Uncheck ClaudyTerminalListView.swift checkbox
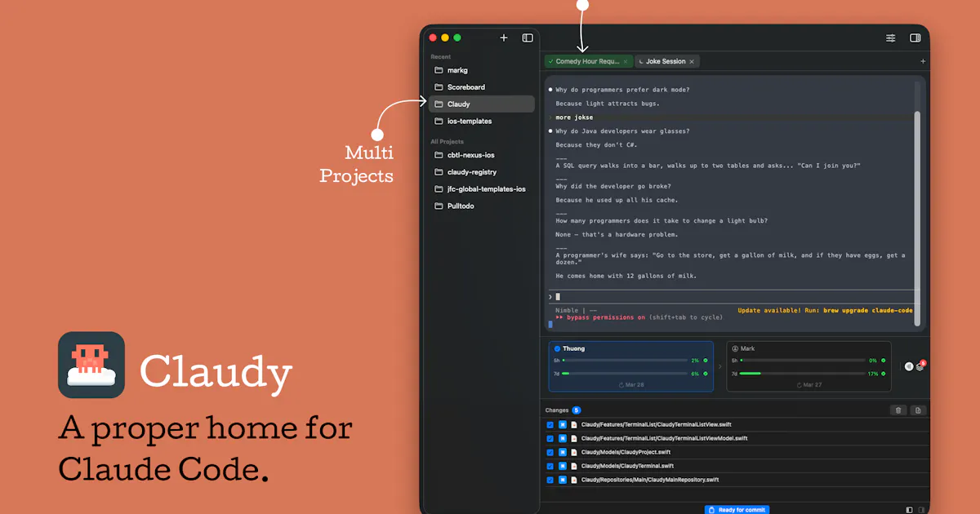 (x=550, y=425)
